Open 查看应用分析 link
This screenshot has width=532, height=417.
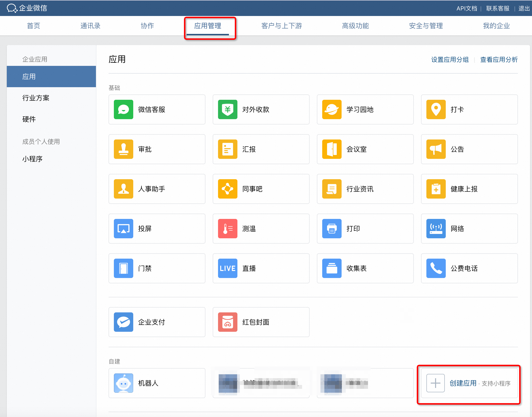pos(499,60)
